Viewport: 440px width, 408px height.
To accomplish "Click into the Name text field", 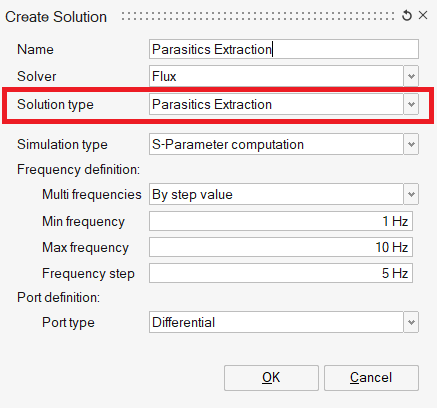I will click(284, 49).
